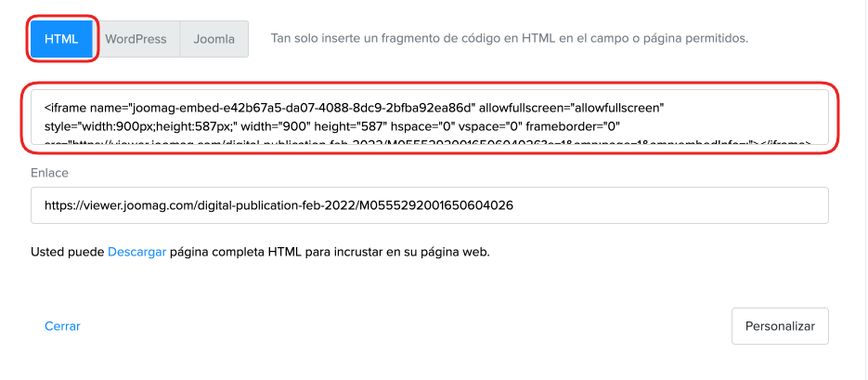This screenshot has width=868, height=380.
Task: Choose WordPress as embed platform
Action: click(x=136, y=39)
